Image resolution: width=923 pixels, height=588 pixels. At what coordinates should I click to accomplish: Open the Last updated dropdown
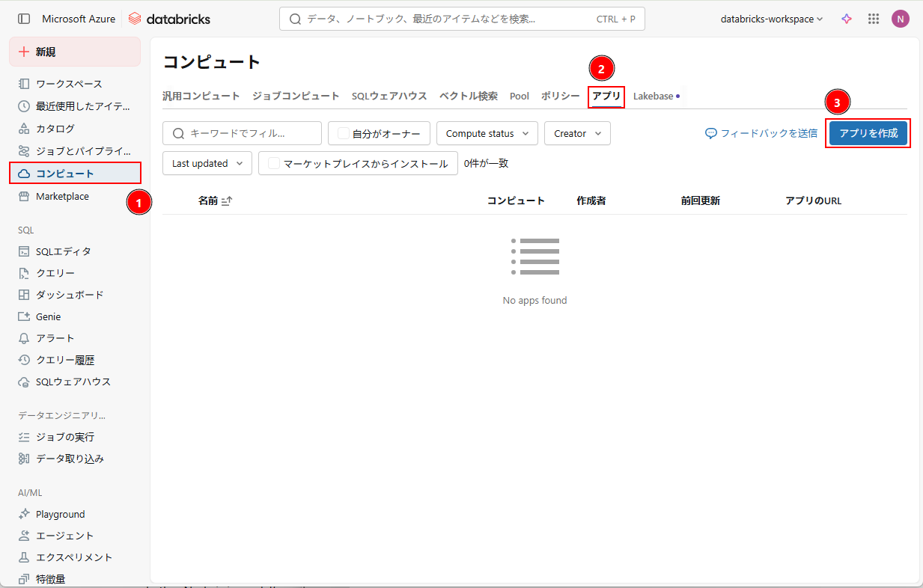point(207,163)
